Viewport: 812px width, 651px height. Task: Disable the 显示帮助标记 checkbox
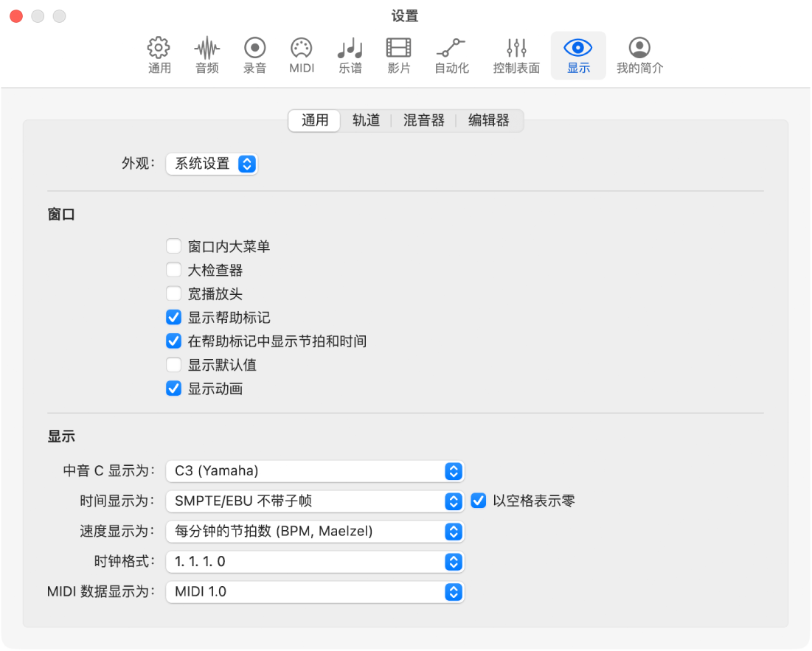point(173,317)
